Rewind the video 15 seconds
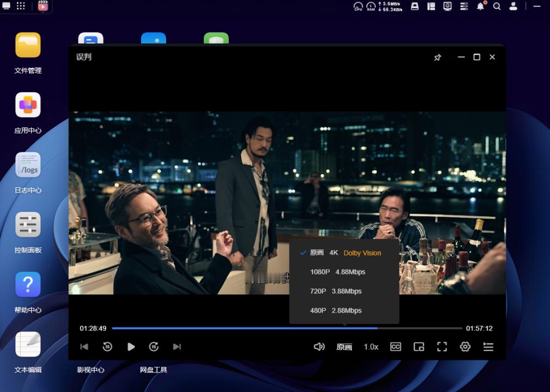The width and height of the screenshot is (550, 392). 107,346
